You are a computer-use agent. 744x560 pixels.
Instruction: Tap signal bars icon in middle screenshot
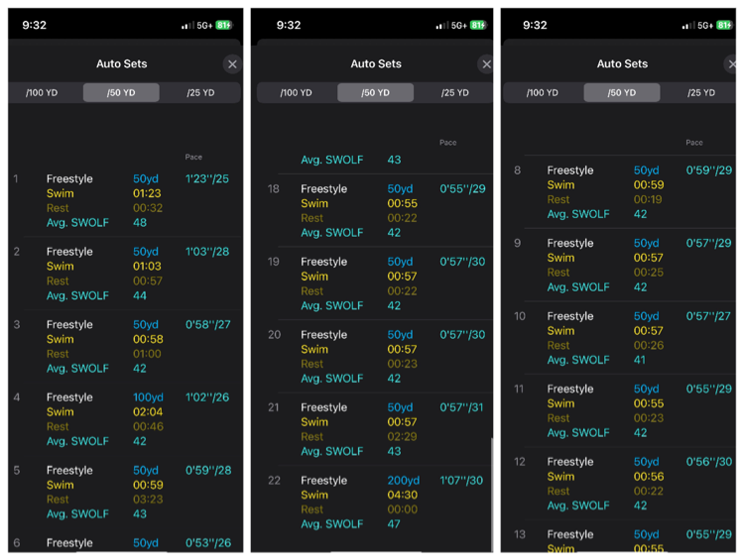441,26
